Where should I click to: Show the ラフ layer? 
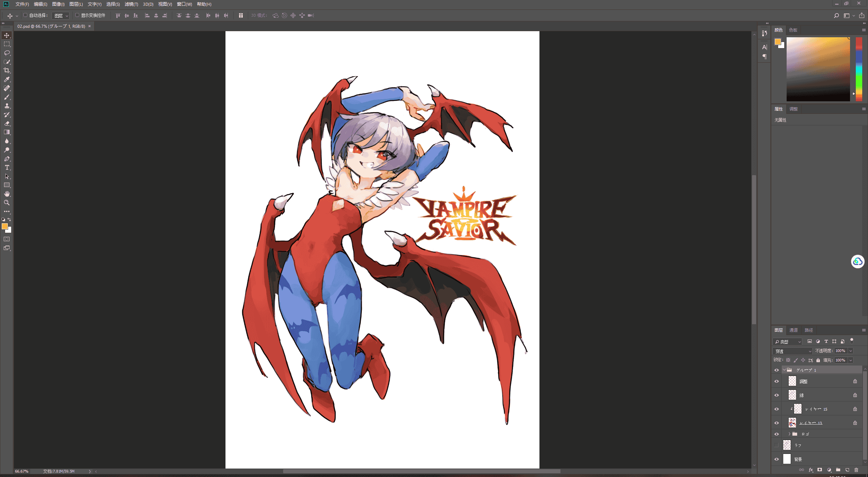(776, 445)
